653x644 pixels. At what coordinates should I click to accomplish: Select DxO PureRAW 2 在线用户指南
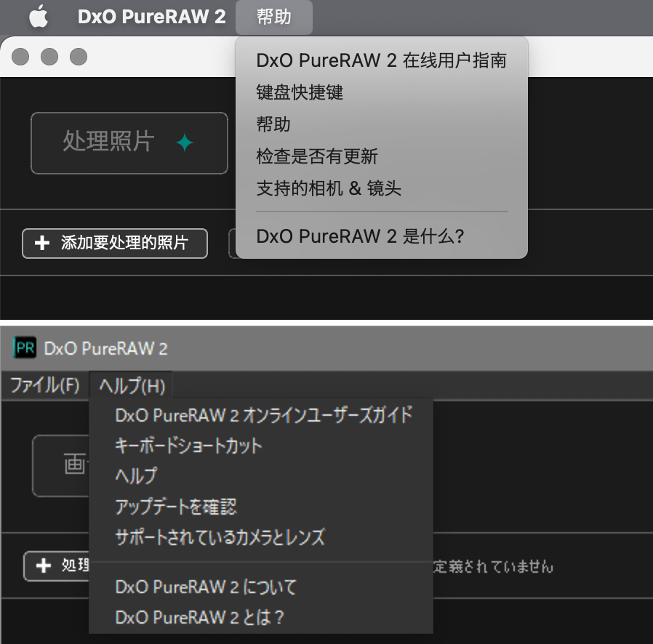click(382, 60)
